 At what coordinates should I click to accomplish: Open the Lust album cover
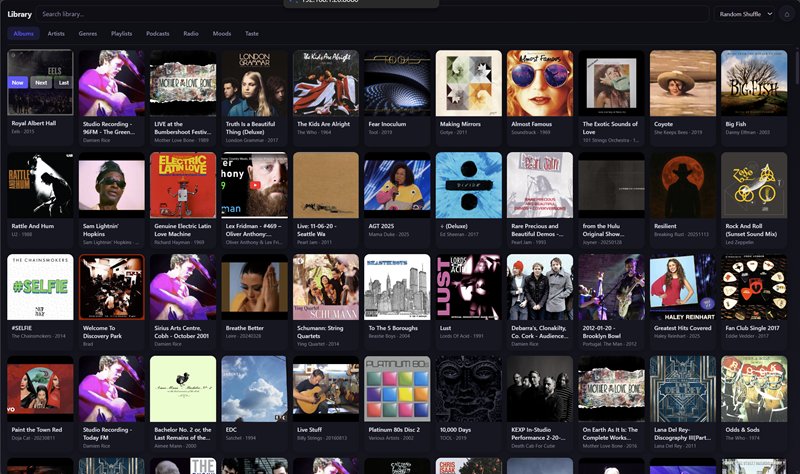point(469,287)
